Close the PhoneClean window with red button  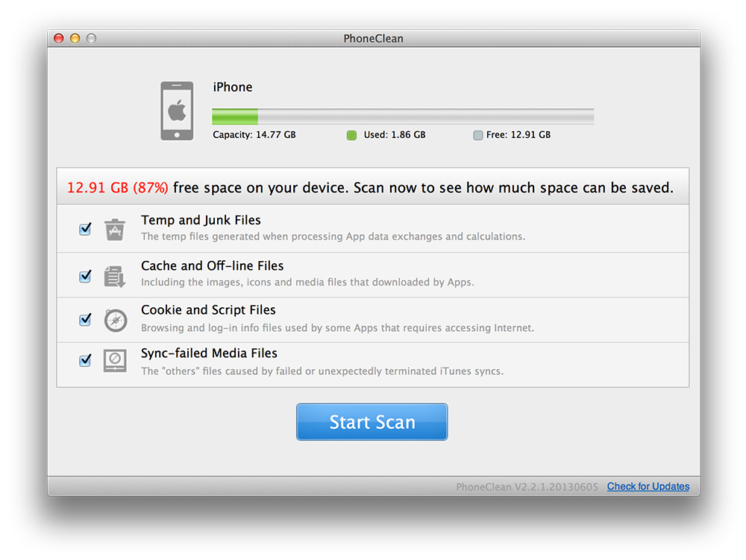tap(59, 39)
